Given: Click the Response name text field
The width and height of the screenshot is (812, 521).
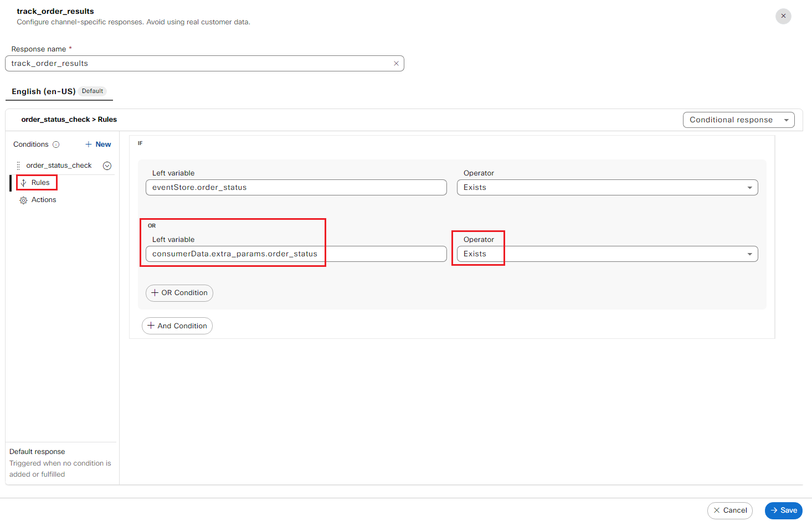Looking at the screenshot, I should click(199, 64).
